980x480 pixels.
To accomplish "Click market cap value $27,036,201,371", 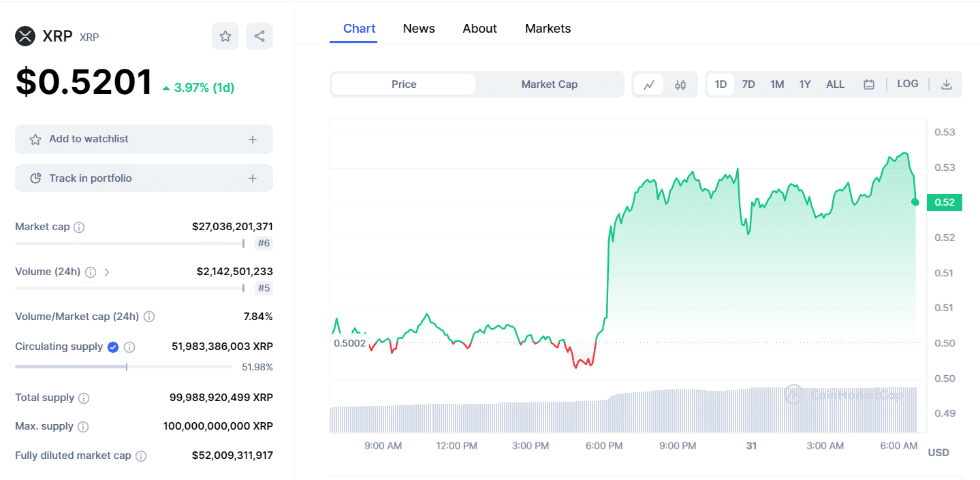I will (x=232, y=227).
